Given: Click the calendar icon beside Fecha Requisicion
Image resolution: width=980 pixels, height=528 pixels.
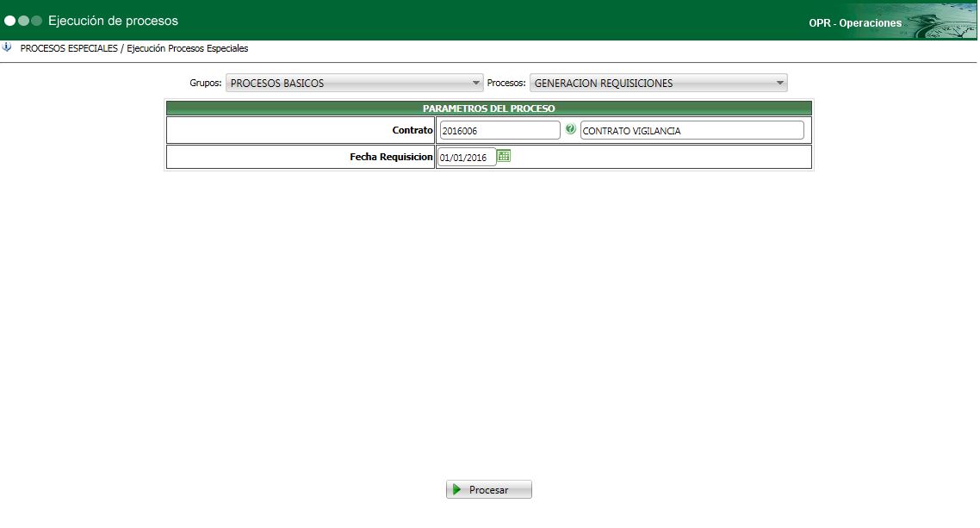Looking at the screenshot, I should pos(504,156).
